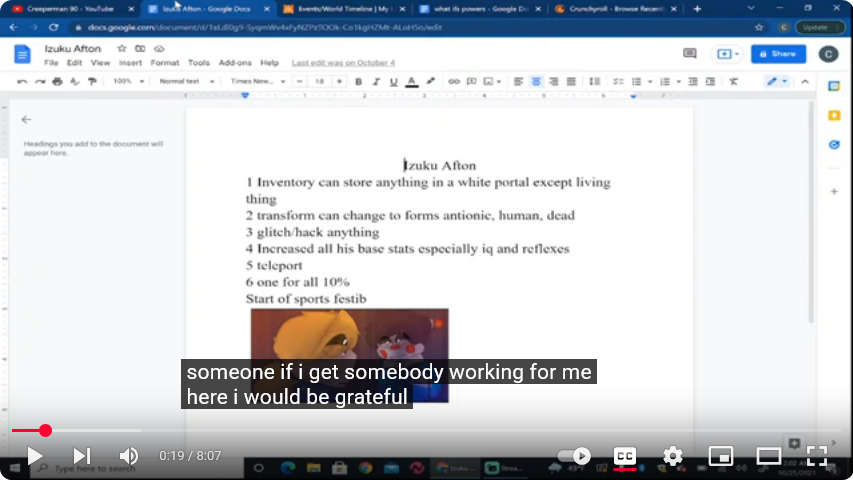Open the Times New Roman font dropdown
853x480 pixels.
click(x=257, y=82)
